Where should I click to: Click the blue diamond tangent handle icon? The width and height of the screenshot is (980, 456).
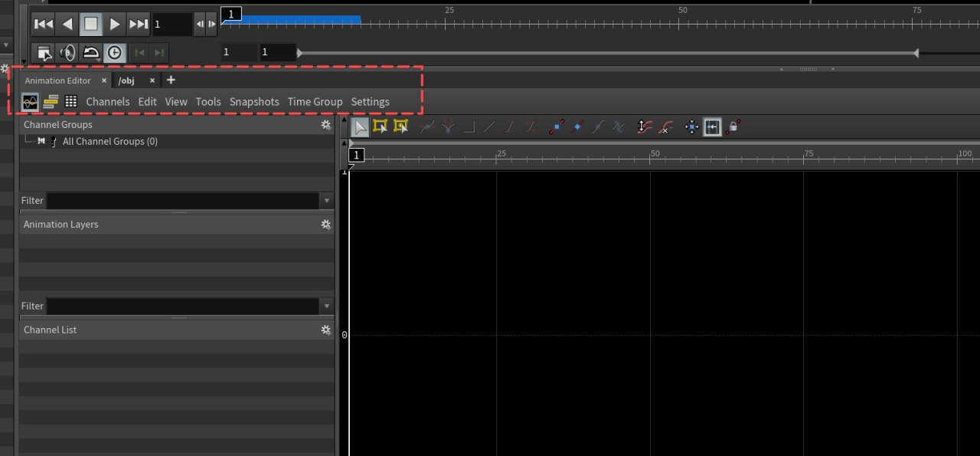pos(577,127)
